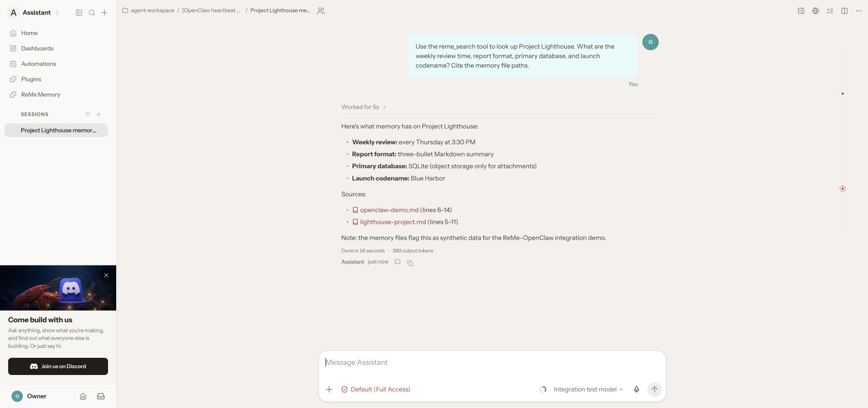Jump to the small dot conversation marker
The width and height of the screenshot is (868, 408).
(843, 94)
